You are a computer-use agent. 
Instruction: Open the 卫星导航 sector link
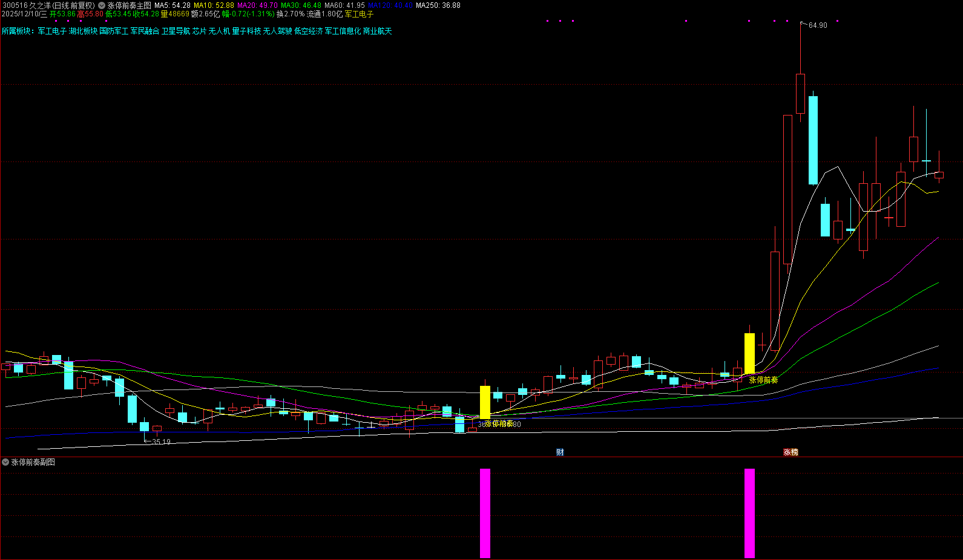coord(176,31)
